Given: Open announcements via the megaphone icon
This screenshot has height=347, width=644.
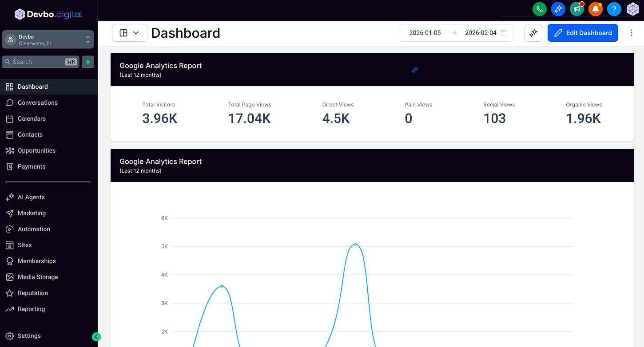Looking at the screenshot, I should click(x=576, y=9).
